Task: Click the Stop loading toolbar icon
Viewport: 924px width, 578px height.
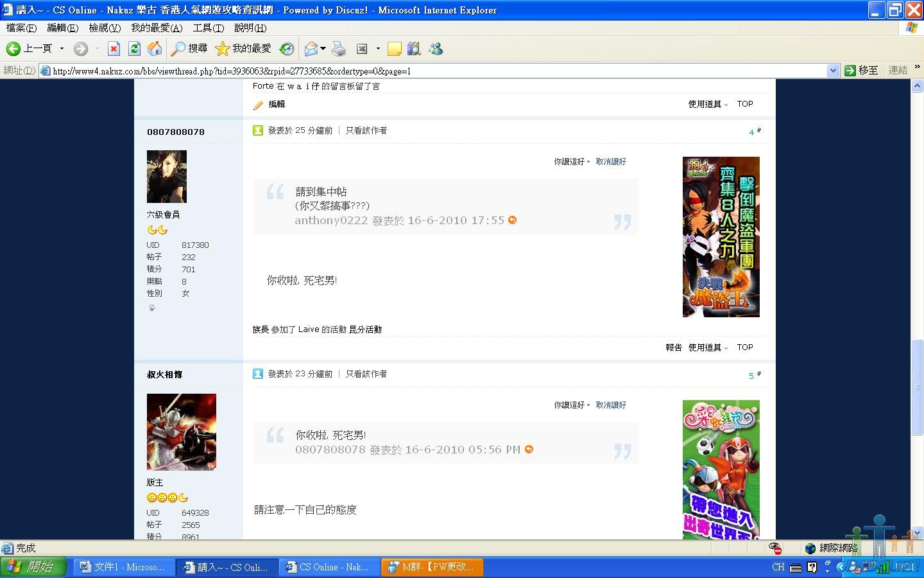Action: tap(114, 49)
